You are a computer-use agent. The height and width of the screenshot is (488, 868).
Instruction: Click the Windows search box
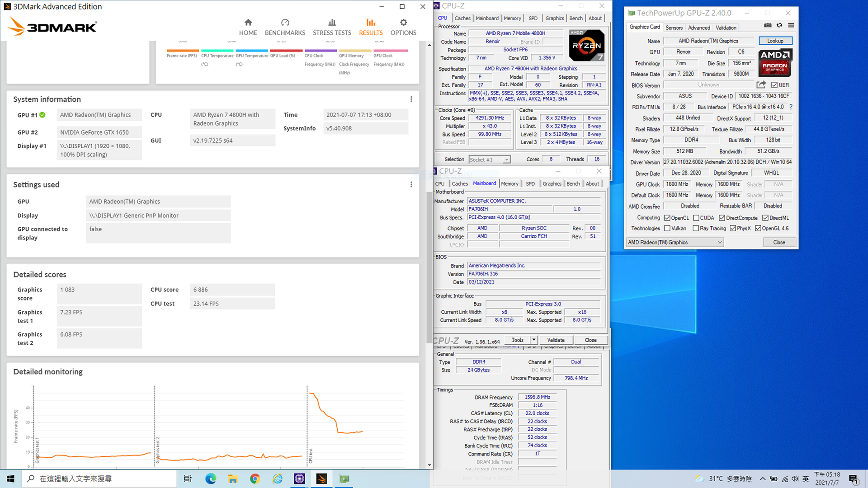[x=99, y=479]
